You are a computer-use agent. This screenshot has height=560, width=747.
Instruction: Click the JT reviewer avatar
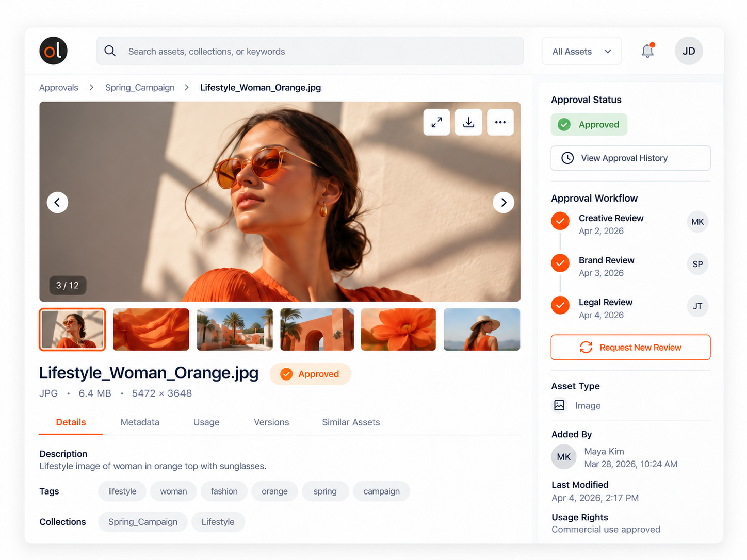click(697, 306)
